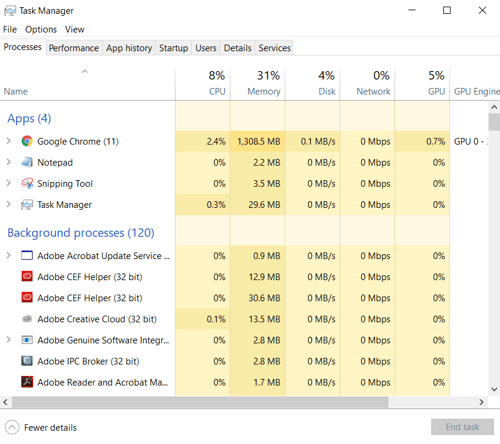This screenshot has width=500, height=444.
Task: Expand the Snipping Tool process entry
Action: [x=9, y=183]
